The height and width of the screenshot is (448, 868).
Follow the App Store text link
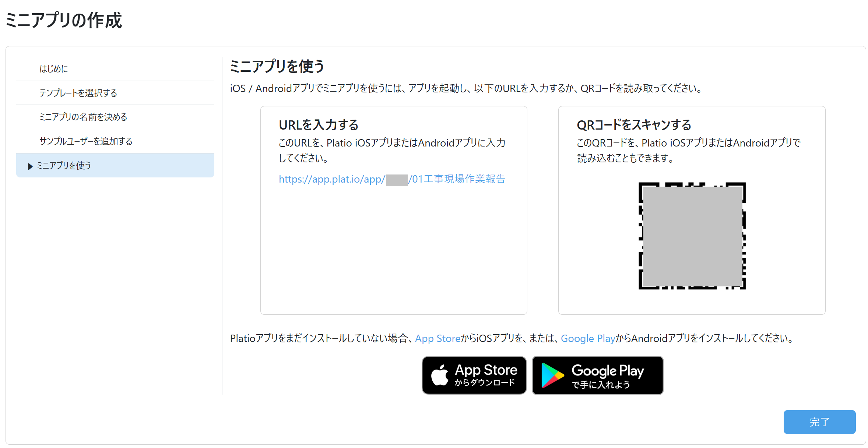click(x=438, y=338)
